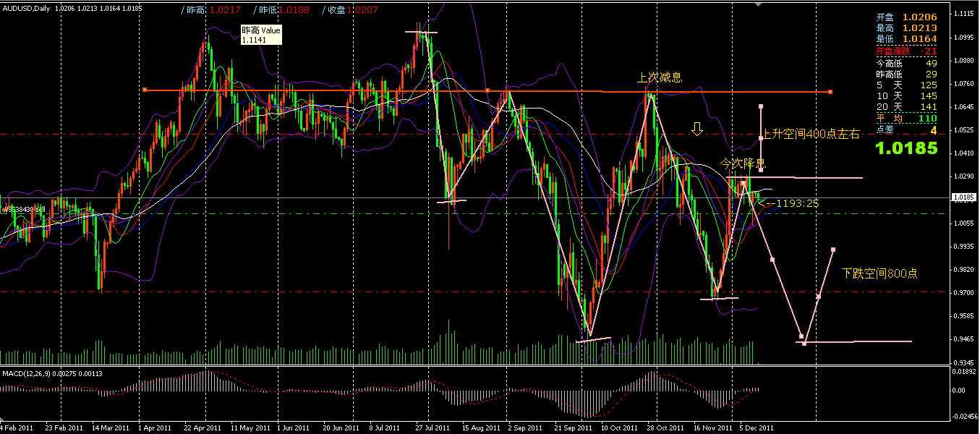
Task: Select the right-end anchor of red resistance line
Action: pyautogui.click(x=830, y=91)
